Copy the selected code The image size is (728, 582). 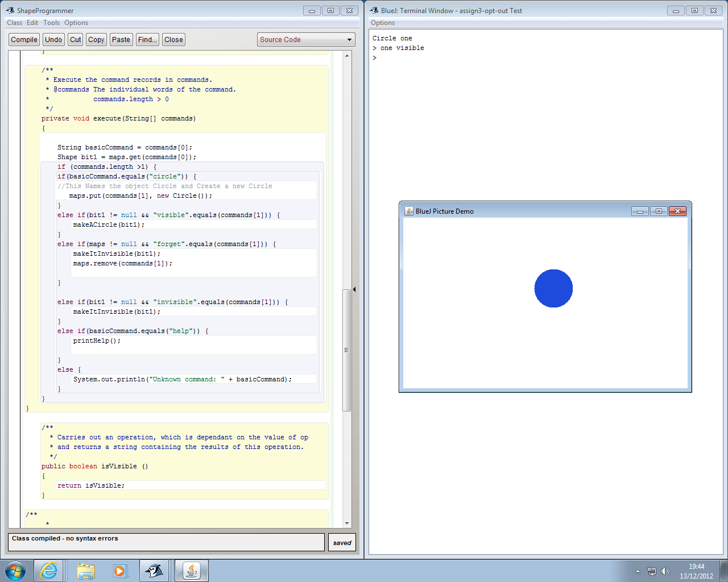96,39
